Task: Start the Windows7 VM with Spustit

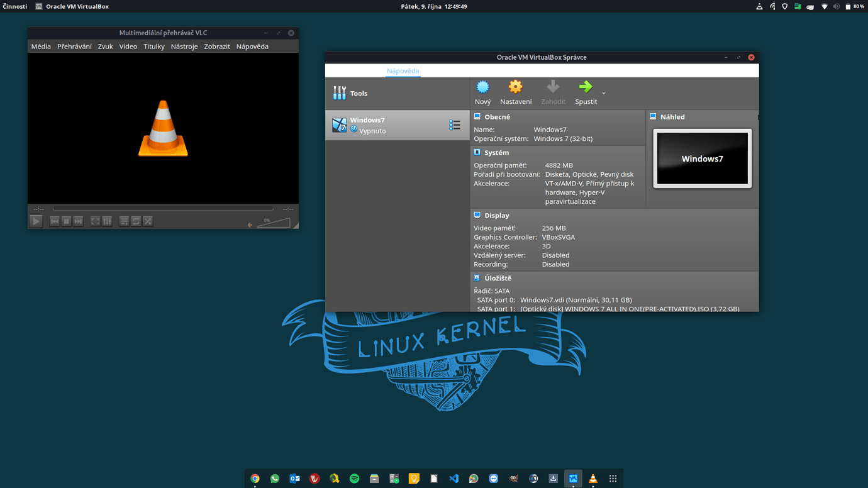Action: coord(585,92)
